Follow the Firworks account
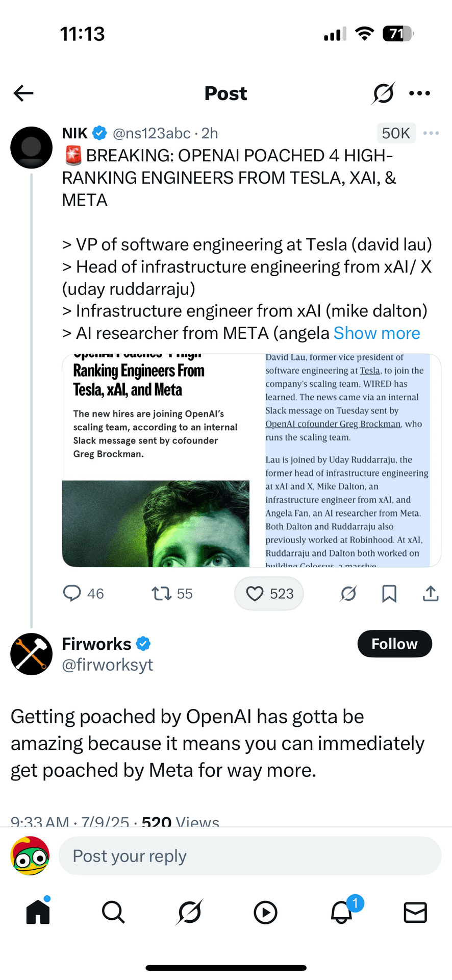This screenshot has width=452, height=980. point(394,644)
